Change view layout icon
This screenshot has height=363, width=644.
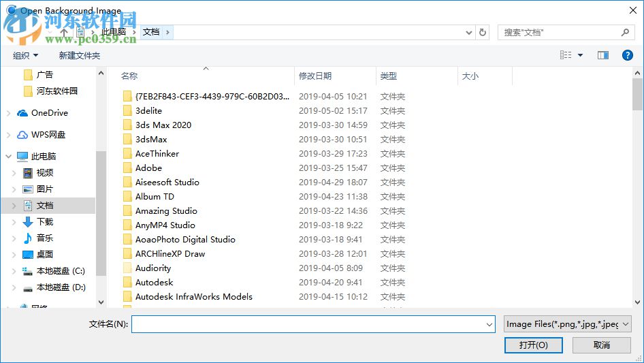(566, 55)
